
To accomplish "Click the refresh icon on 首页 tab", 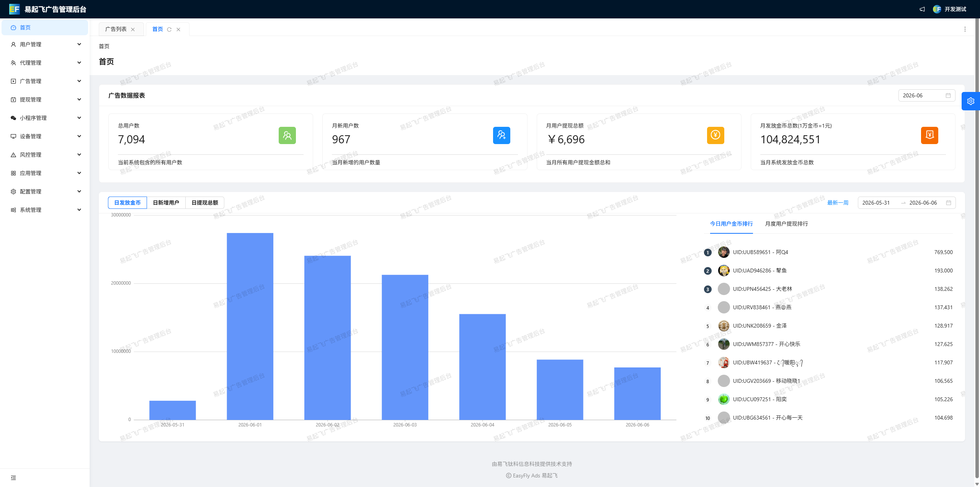I will (x=169, y=30).
